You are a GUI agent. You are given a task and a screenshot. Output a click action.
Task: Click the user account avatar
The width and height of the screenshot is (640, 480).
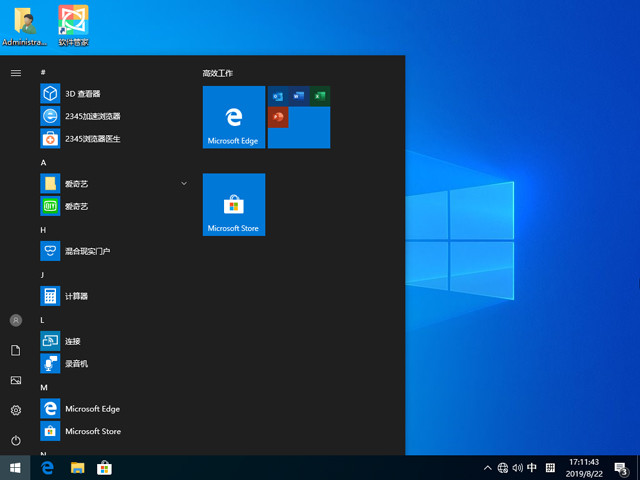(x=16, y=320)
